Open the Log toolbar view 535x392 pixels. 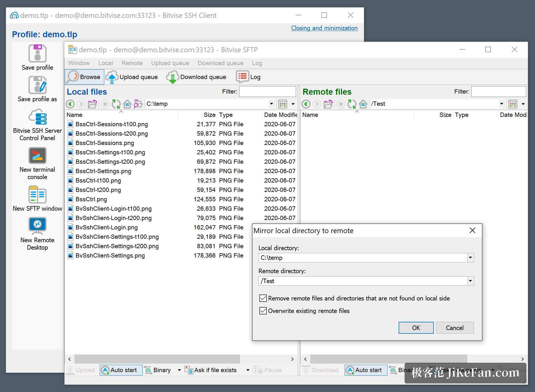tap(248, 77)
